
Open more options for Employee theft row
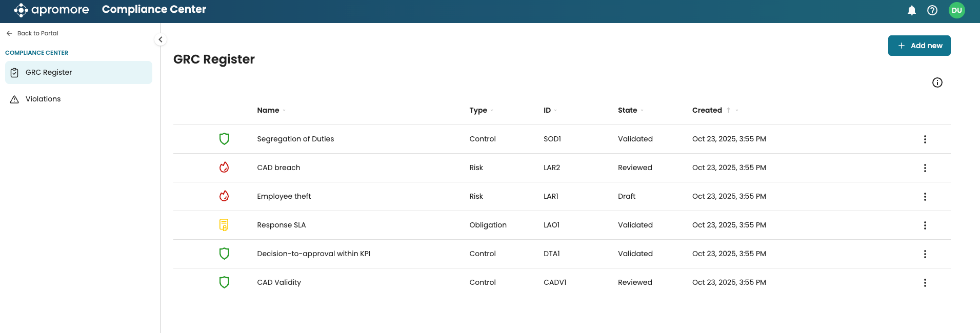pos(925,197)
